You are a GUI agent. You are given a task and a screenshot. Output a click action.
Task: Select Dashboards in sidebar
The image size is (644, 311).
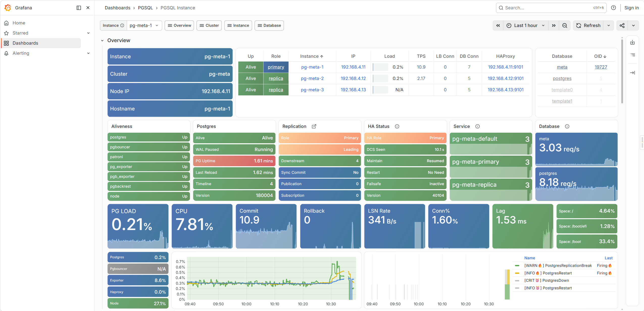coord(41,43)
